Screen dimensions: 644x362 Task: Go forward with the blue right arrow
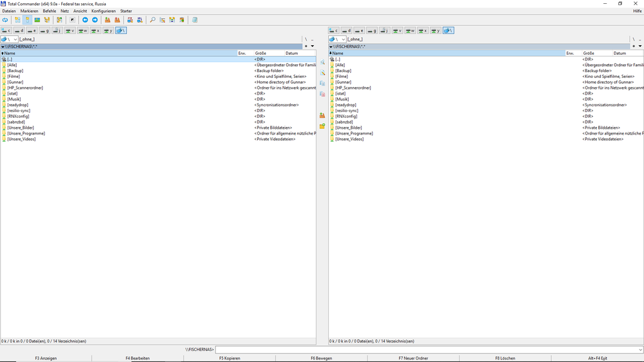coord(95,20)
